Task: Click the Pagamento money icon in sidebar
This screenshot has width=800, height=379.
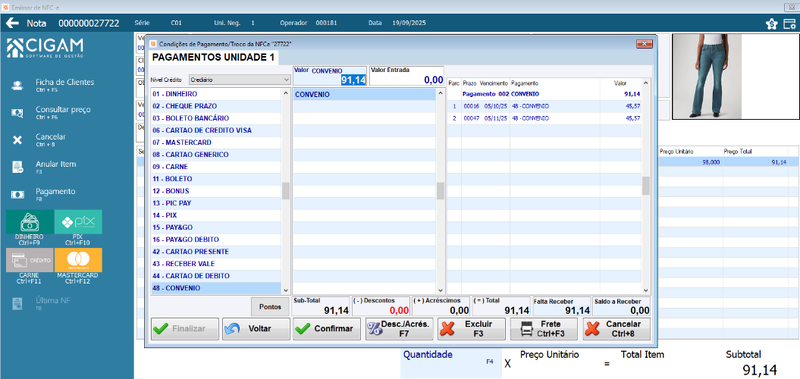Action: point(17,195)
